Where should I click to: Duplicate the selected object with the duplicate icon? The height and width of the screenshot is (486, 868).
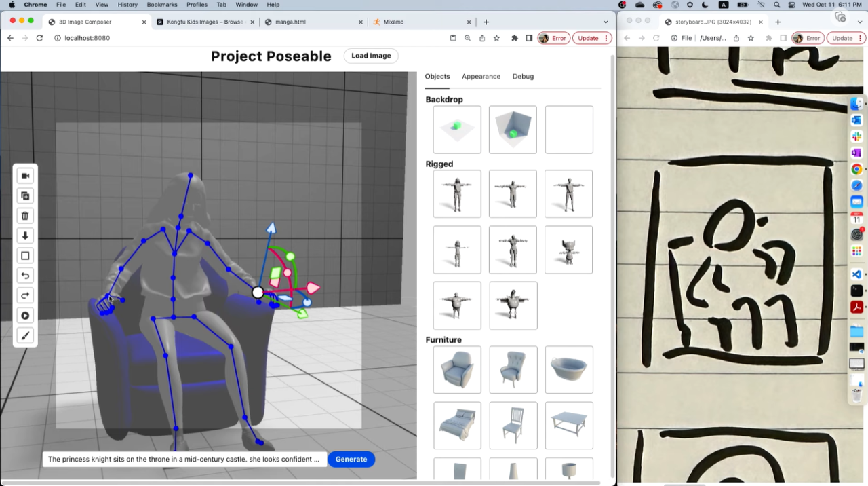point(25,195)
